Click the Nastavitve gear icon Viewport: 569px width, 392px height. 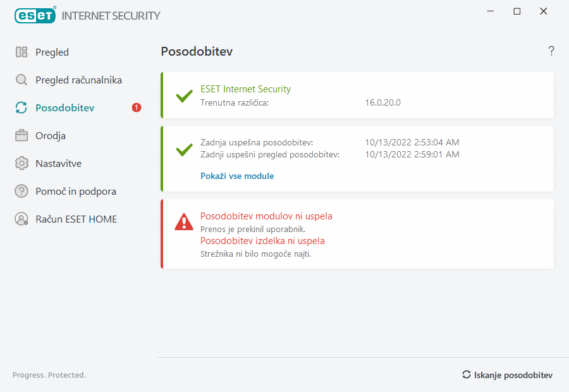[x=21, y=164]
